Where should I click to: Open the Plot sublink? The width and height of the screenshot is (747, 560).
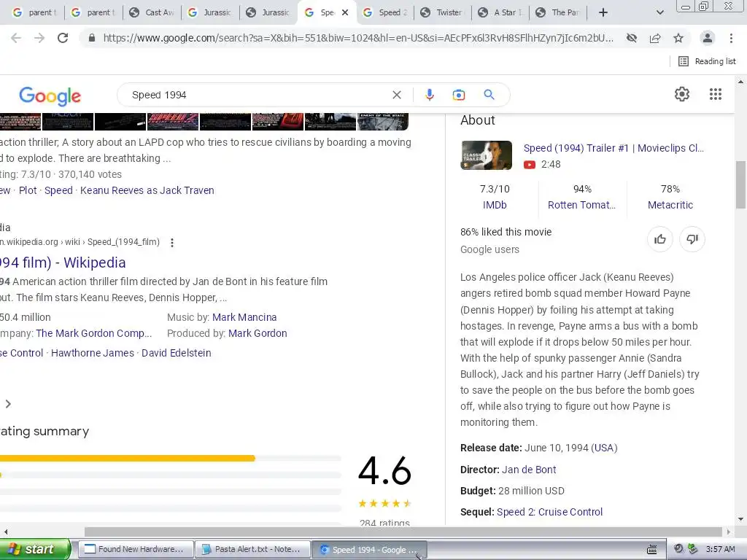click(x=28, y=190)
